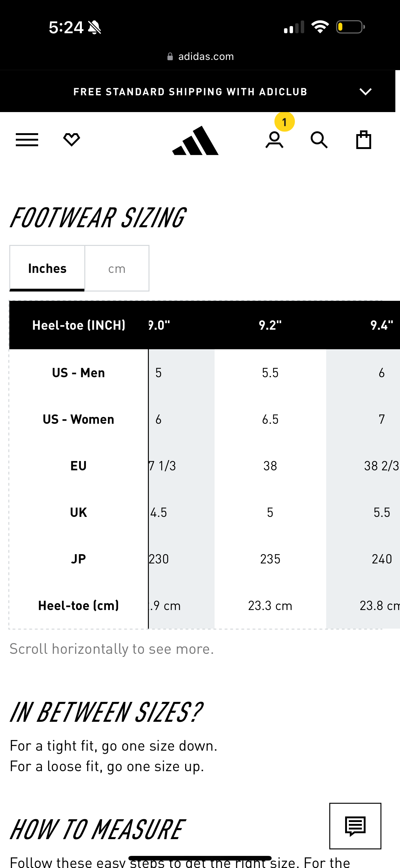Tap Free Standard Shipping with adiClub text
Screen dimensions: 400x868
click(190, 92)
